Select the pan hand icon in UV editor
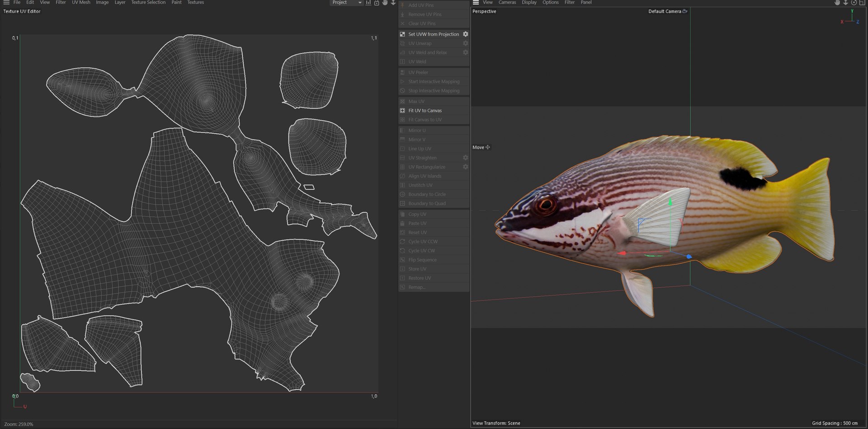This screenshot has height=429, width=868. (x=385, y=3)
